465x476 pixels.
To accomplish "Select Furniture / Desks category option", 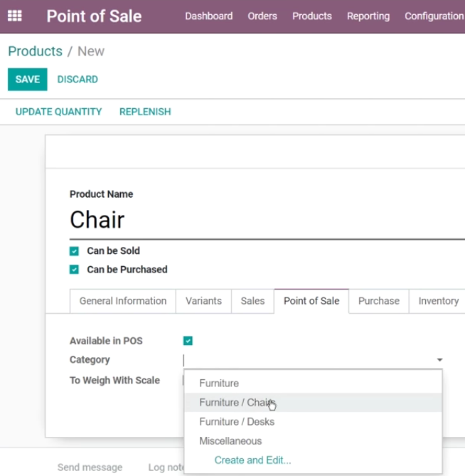I will (x=313, y=422).
